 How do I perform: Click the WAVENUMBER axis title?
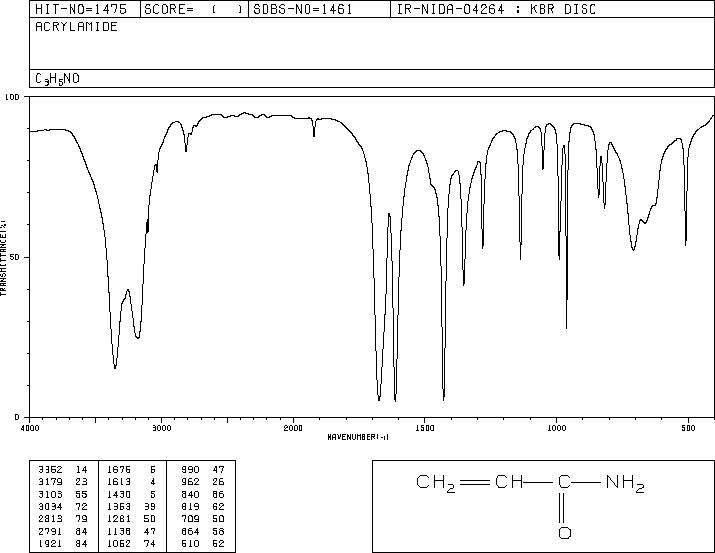click(x=358, y=437)
